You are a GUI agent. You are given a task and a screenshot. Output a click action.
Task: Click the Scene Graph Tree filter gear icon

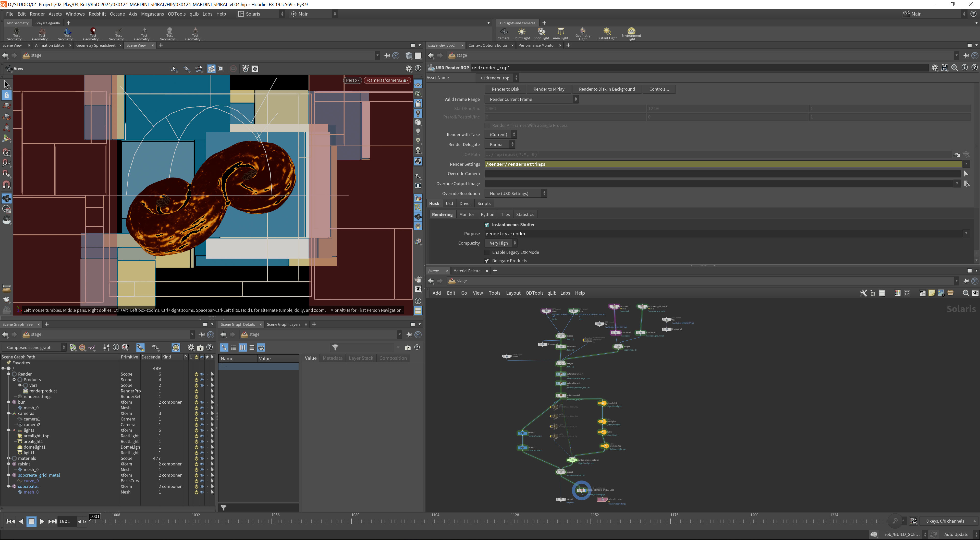(x=191, y=347)
